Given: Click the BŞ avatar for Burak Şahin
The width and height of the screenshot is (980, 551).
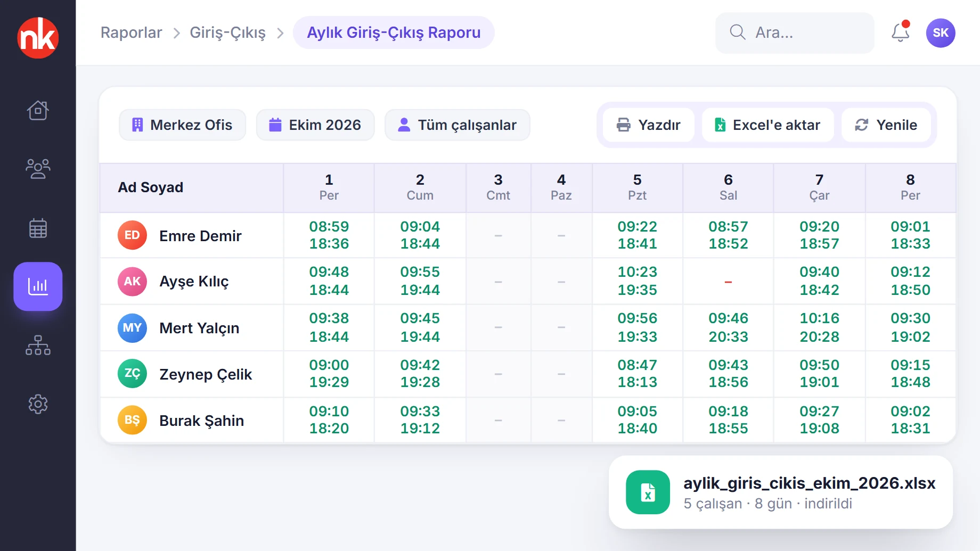Looking at the screenshot, I should pos(132,420).
